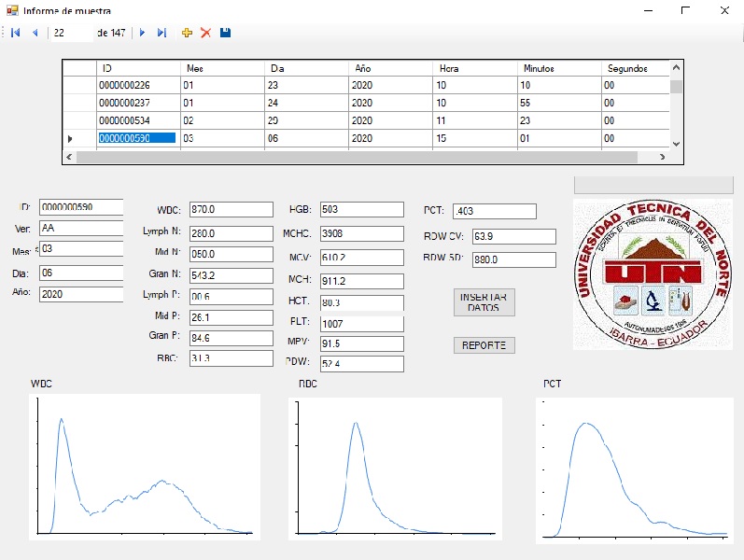The height and width of the screenshot is (560, 744).
Task: Select the Dia column header
Action: (x=306, y=68)
